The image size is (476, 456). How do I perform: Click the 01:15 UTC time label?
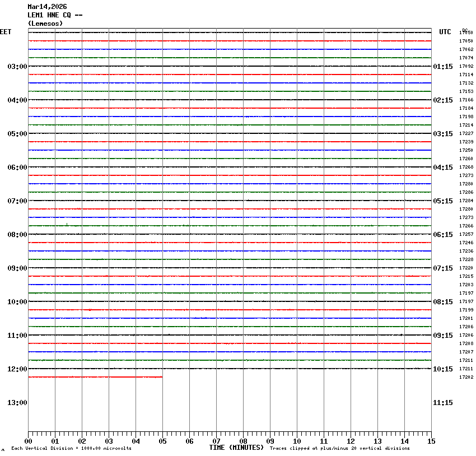pyautogui.click(x=443, y=67)
